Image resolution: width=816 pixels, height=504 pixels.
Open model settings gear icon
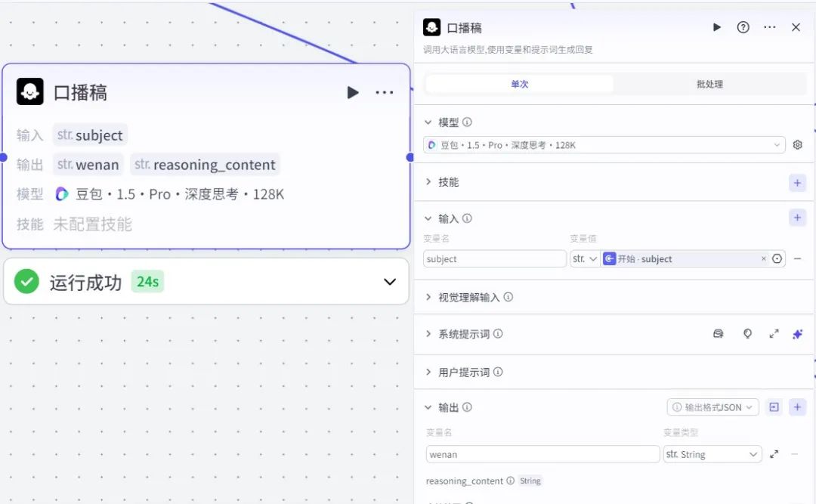(x=797, y=145)
